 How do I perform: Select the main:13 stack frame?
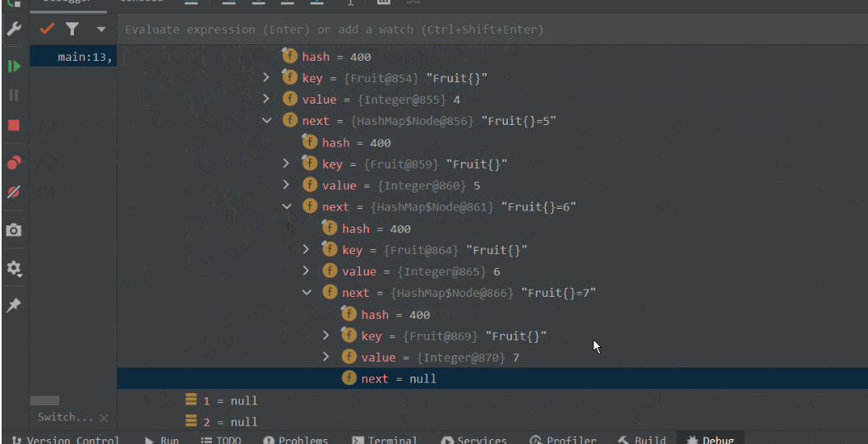73,57
